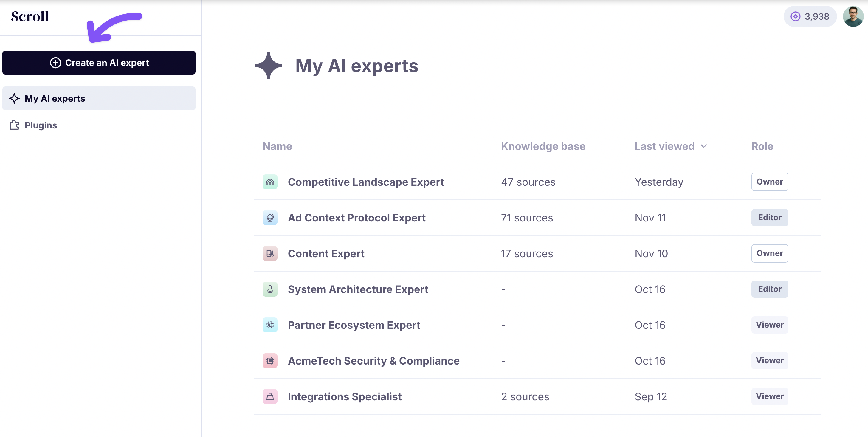Click the System Architecture Expert thermometer icon
Image resolution: width=868 pixels, height=437 pixels.
pos(270,289)
